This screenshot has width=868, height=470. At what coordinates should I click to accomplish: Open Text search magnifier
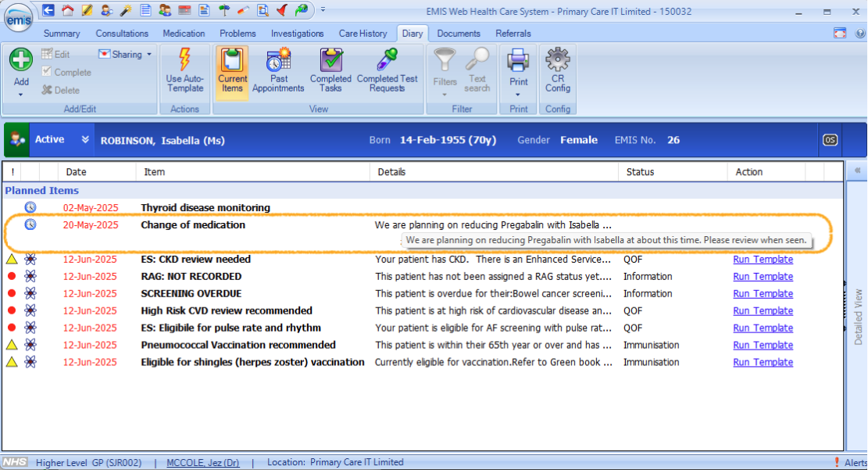pyautogui.click(x=477, y=70)
